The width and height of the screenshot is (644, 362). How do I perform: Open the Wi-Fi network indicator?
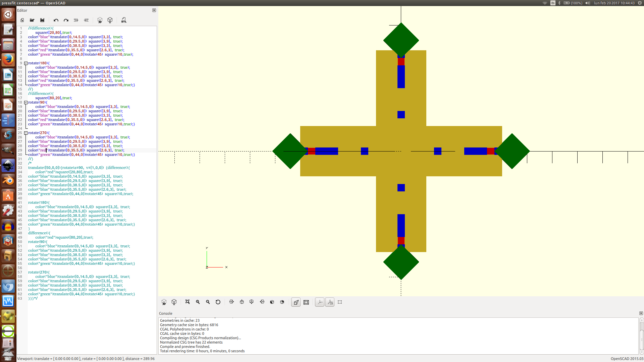pos(545,3)
